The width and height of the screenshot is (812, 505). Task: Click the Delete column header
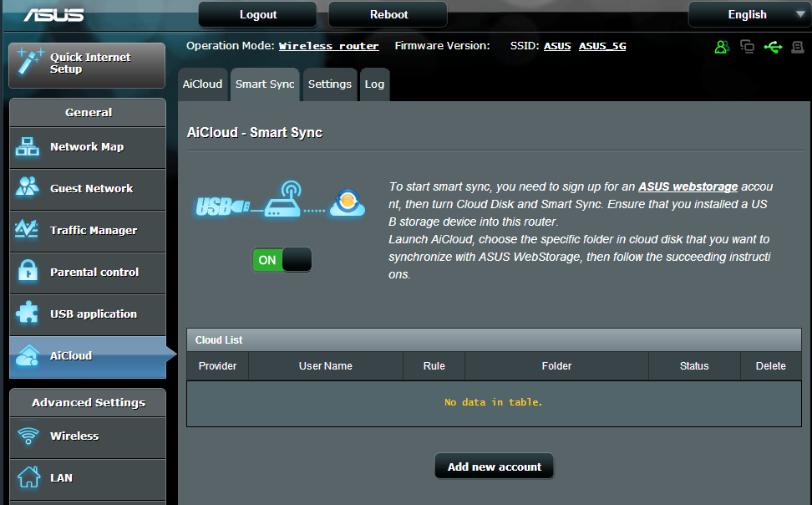[x=771, y=366]
